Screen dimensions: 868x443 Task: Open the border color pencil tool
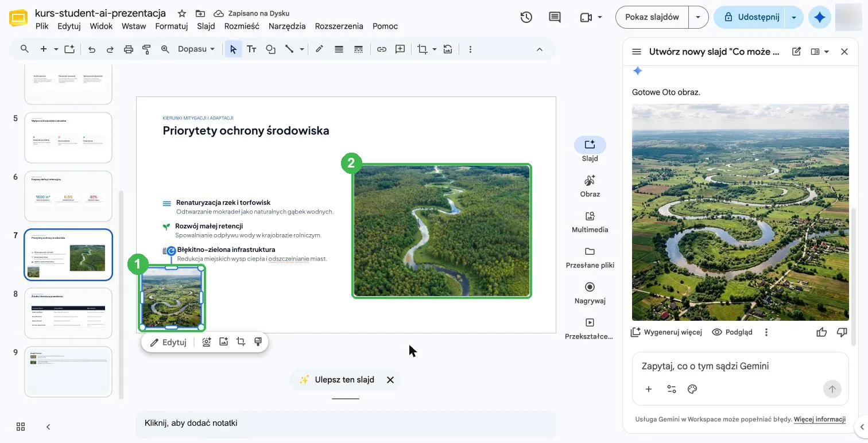(x=320, y=49)
